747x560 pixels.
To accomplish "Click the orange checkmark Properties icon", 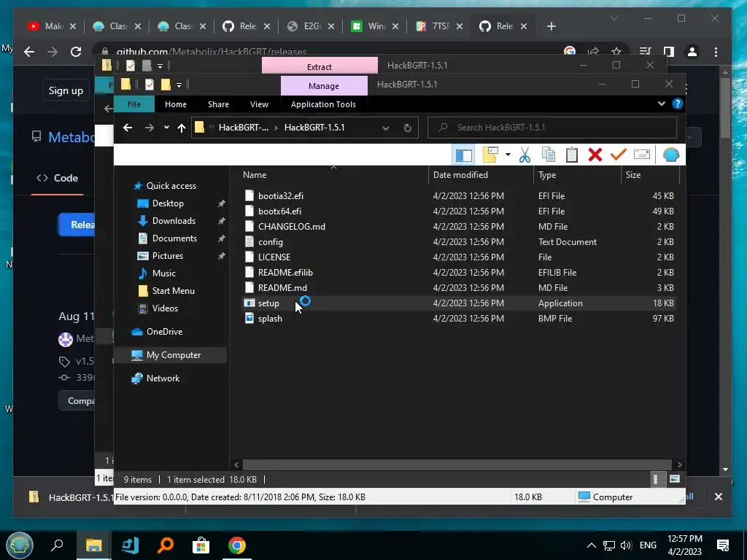I will pos(619,155).
